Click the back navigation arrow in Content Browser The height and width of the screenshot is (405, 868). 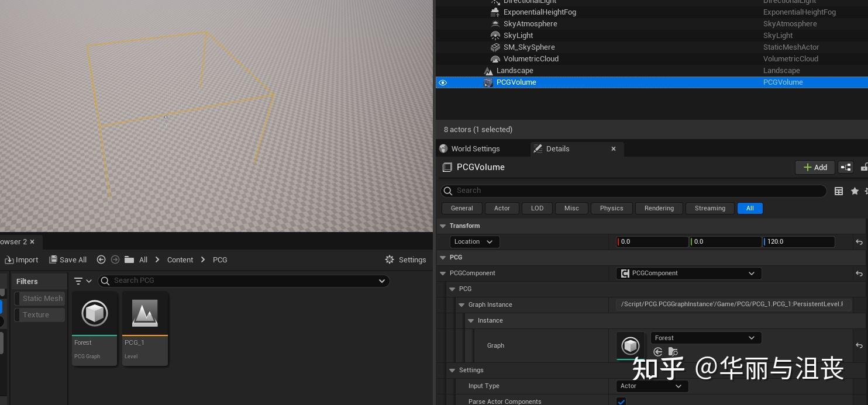[101, 259]
